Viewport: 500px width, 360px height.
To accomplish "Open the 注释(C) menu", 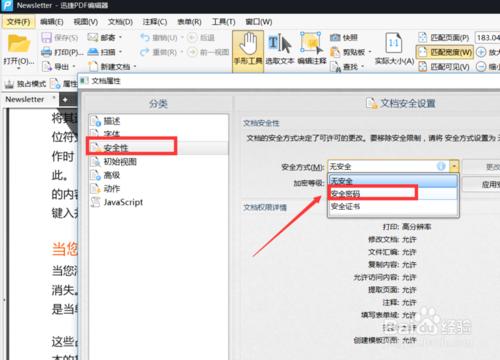I will click(x=155, y=22).
